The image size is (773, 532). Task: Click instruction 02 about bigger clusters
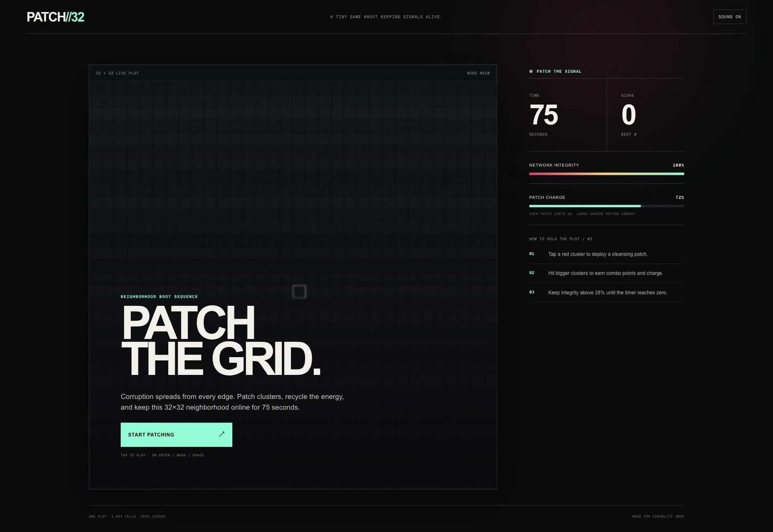[x=606, y=273]
